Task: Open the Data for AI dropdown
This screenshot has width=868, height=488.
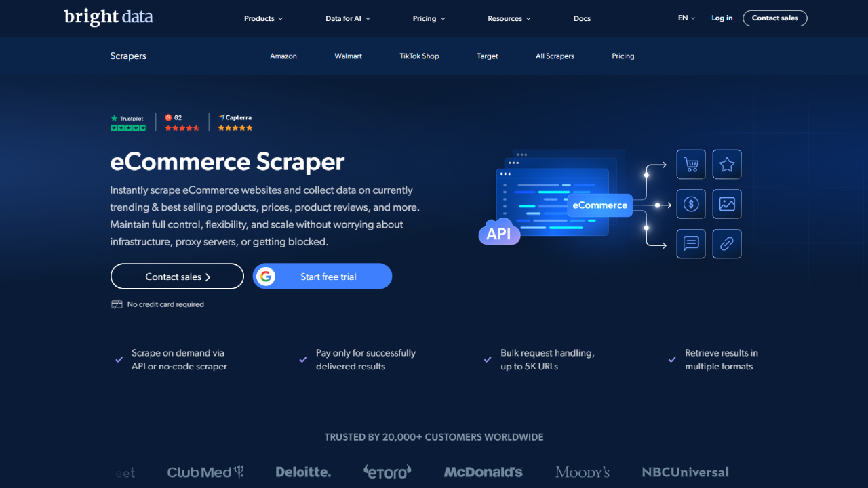Action: click(x=348, y=18)
